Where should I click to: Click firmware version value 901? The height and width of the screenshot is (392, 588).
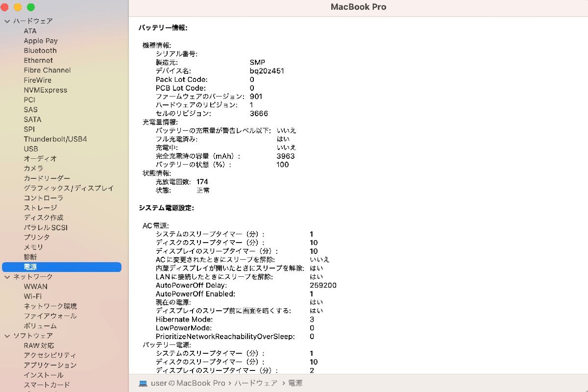coord(256,97)
